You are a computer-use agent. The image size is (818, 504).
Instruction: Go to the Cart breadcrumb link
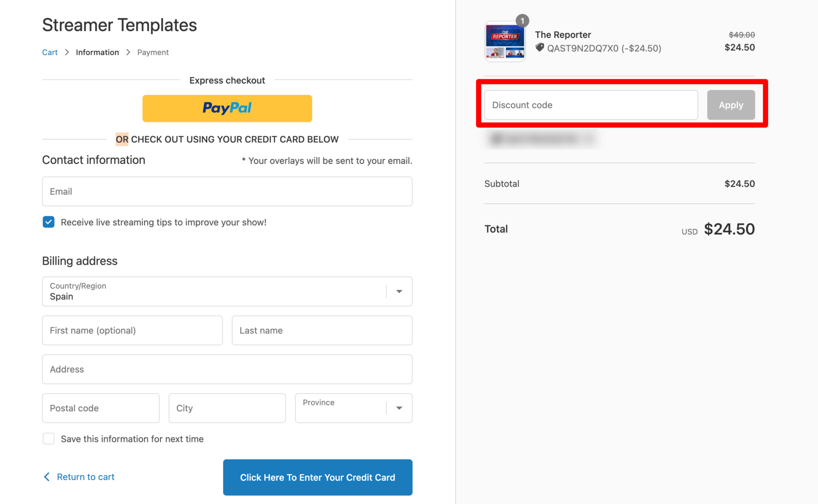pyautogui.click(x=50, y=52)
